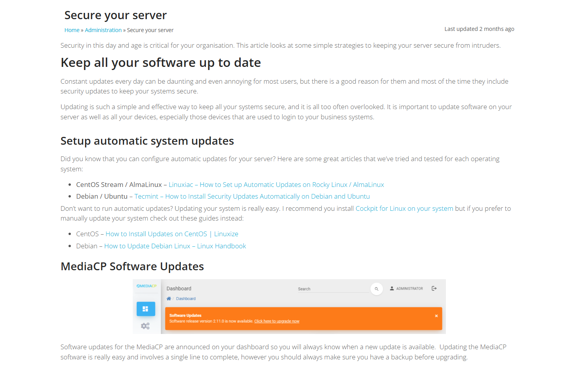Viewport: 588px width, 368px height.
Task: Click the 'MediaCP Software Updates' heading
Action: [132, 266]
